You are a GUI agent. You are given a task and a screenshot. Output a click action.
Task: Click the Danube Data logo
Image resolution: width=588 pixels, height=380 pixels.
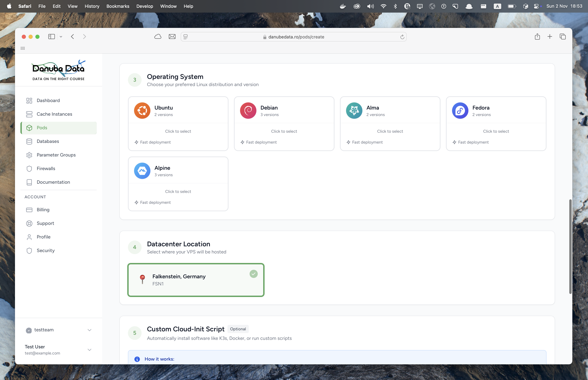(59, 70)
